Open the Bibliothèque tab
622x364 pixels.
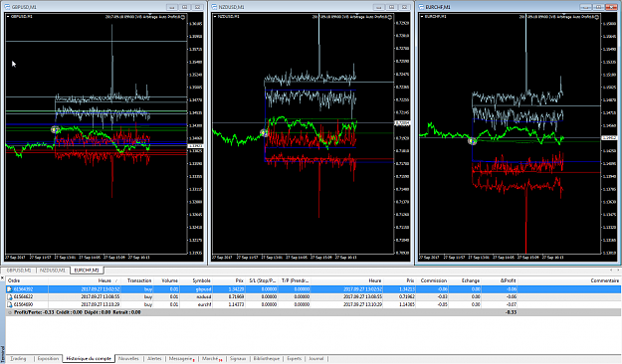[267, 358]
